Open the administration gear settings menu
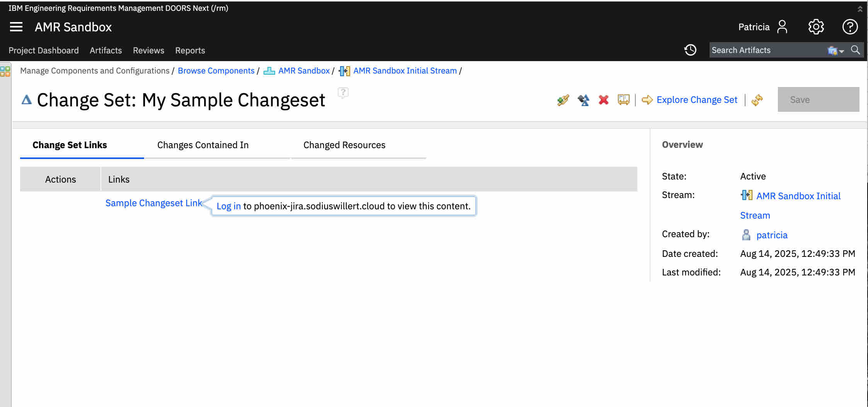Image resolution: width=868 pixels, height=407 pixels. point(816,27)
